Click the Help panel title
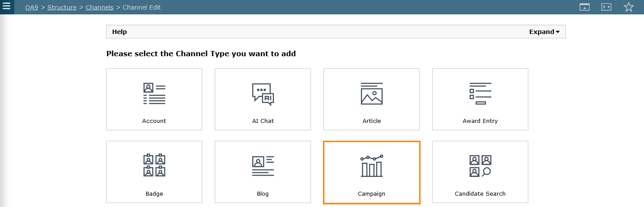 click(120, 32)
